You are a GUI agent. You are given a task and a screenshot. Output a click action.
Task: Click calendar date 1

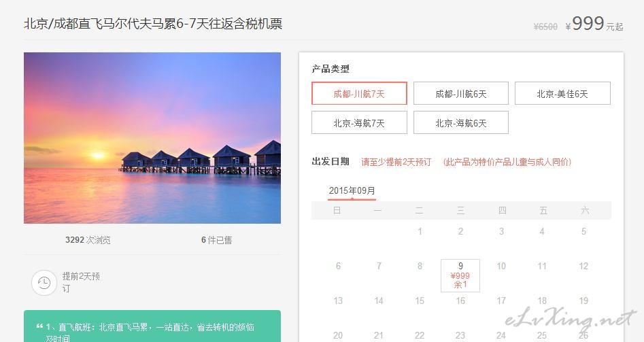coord(420,232)
